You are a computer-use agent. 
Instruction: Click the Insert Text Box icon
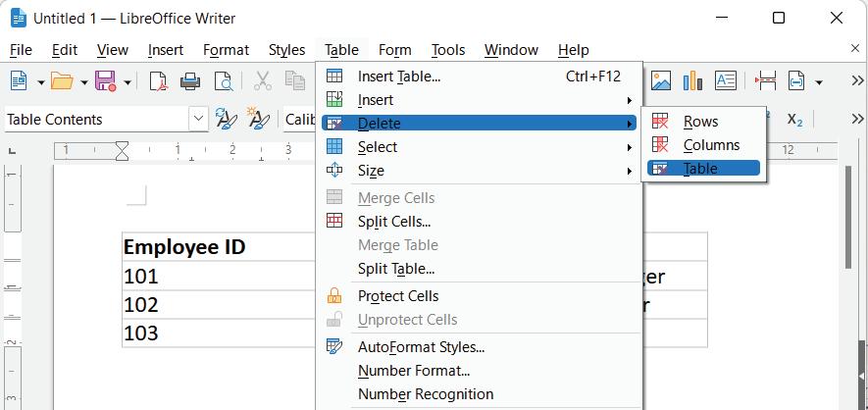tap(726, 81)
